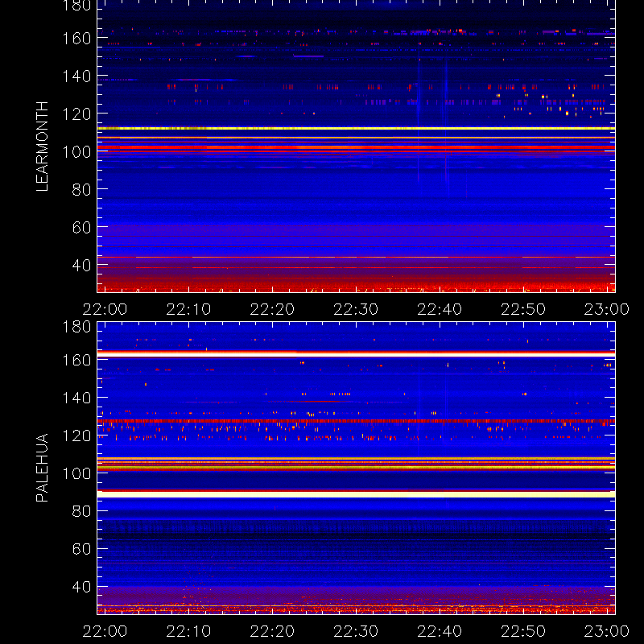The width and height of the screenshot is (644, 644).
Task: Choose Palehua frequency label 140
Action: point(76,398)
